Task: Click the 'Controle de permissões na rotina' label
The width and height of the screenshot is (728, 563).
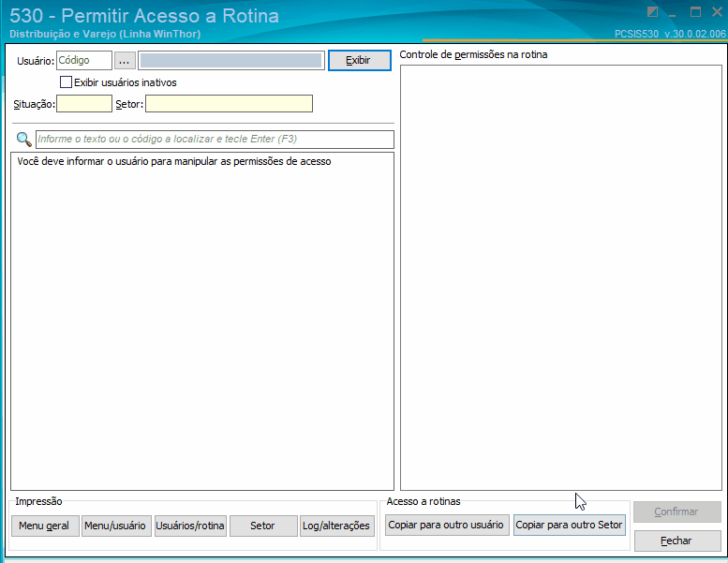Action: tap(473, 54)
